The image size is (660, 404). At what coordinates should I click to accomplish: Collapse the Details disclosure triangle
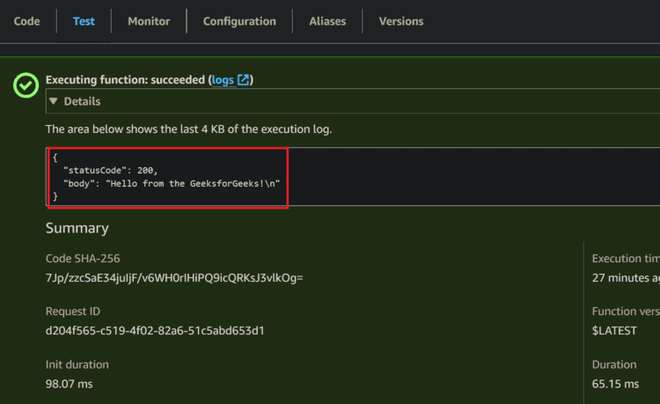(x=53, y=101)
